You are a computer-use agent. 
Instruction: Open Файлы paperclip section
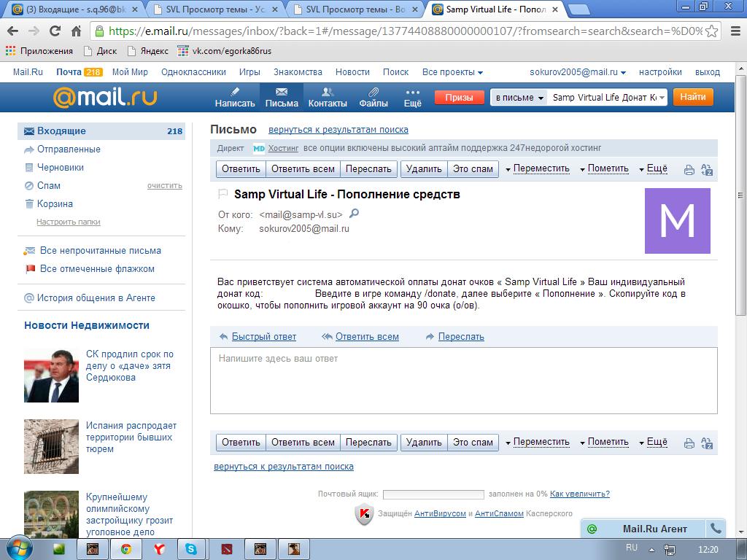373,97
